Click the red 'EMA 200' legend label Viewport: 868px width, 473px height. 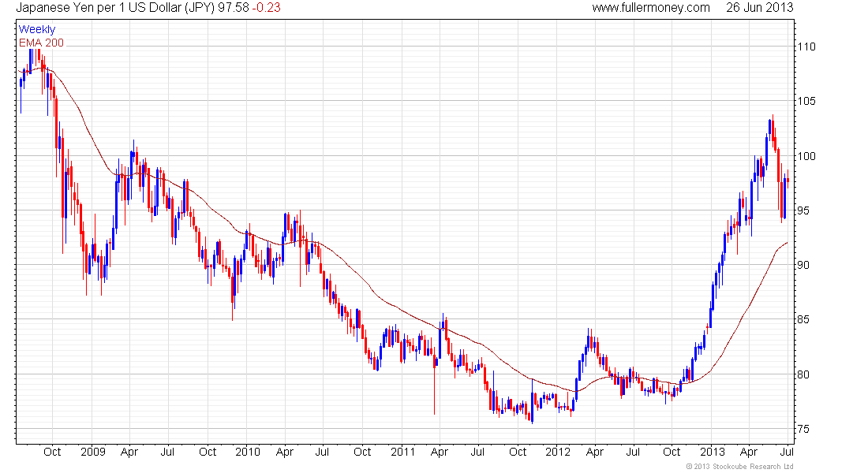tap(41, 43)
